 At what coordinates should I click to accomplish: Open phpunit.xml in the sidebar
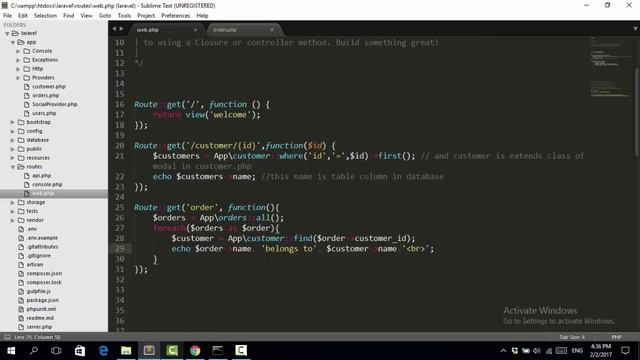[x=41, y=309]
